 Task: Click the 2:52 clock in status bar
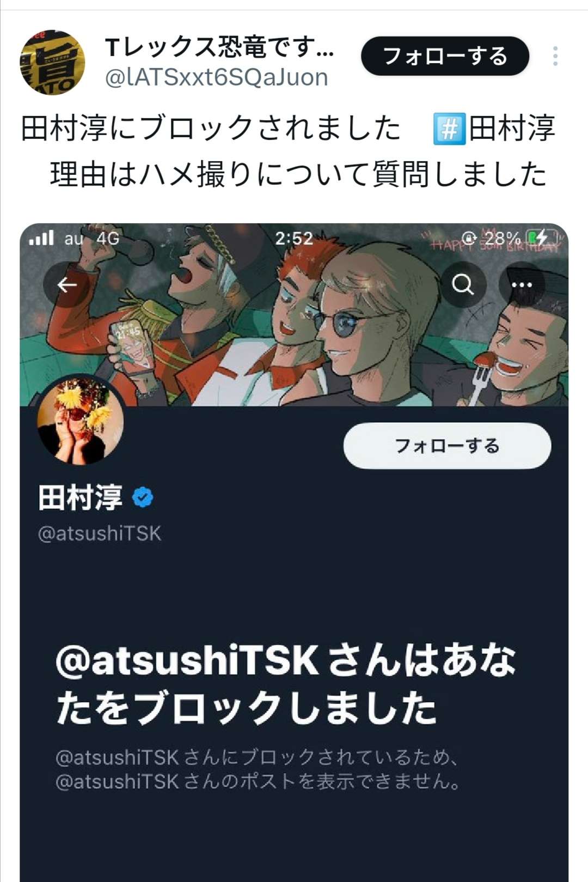coord(293,238)
